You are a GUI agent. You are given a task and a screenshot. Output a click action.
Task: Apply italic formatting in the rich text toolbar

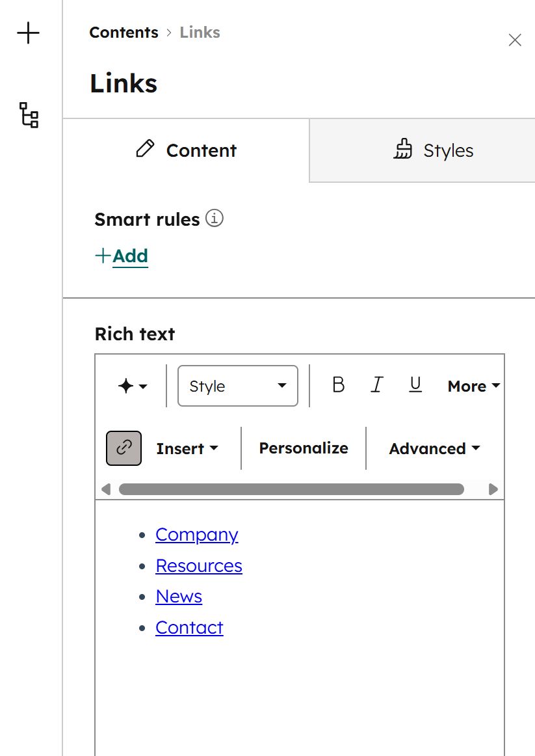click(376, 385)
